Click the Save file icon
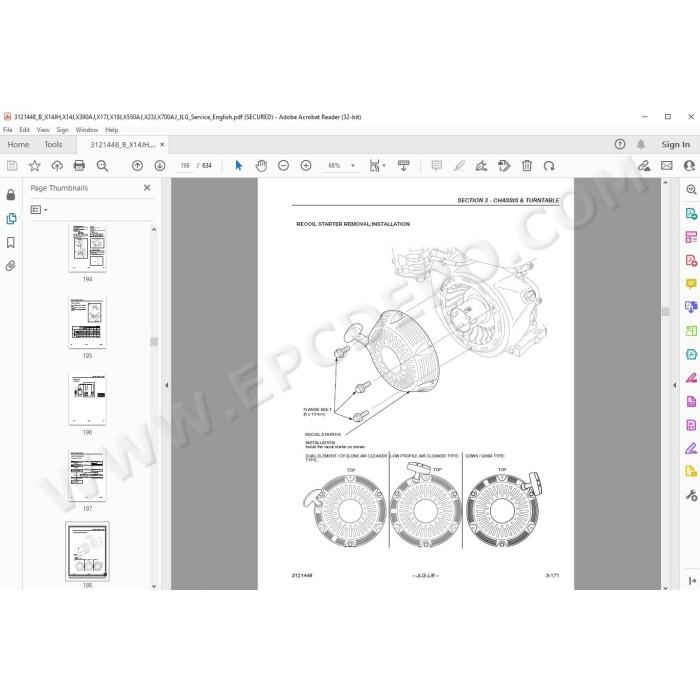This screenshot has width=700, height=700. (12, 166)
